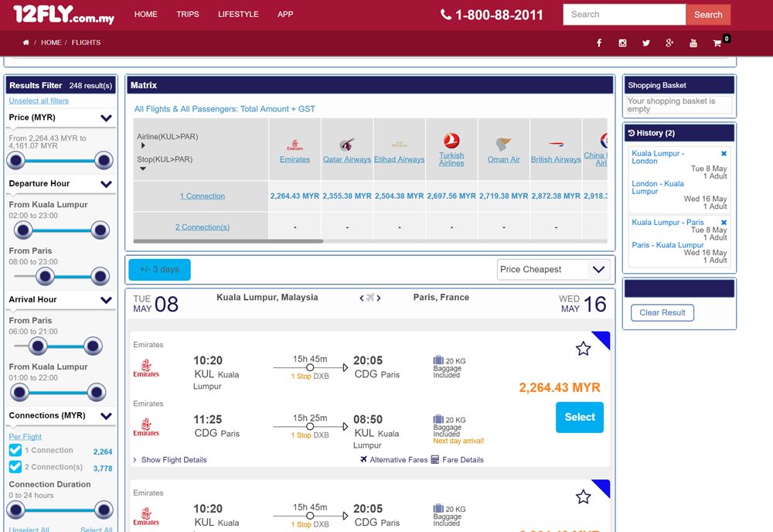Click the Turkish Airlines 2,697.56 MYR matrix price

(451, 196)
